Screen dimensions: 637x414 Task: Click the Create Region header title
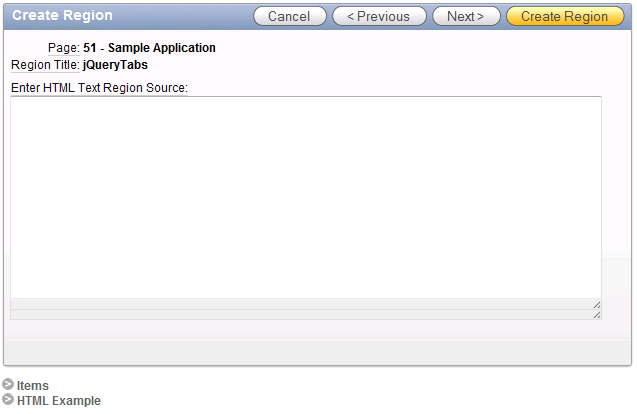click(62, 15)
